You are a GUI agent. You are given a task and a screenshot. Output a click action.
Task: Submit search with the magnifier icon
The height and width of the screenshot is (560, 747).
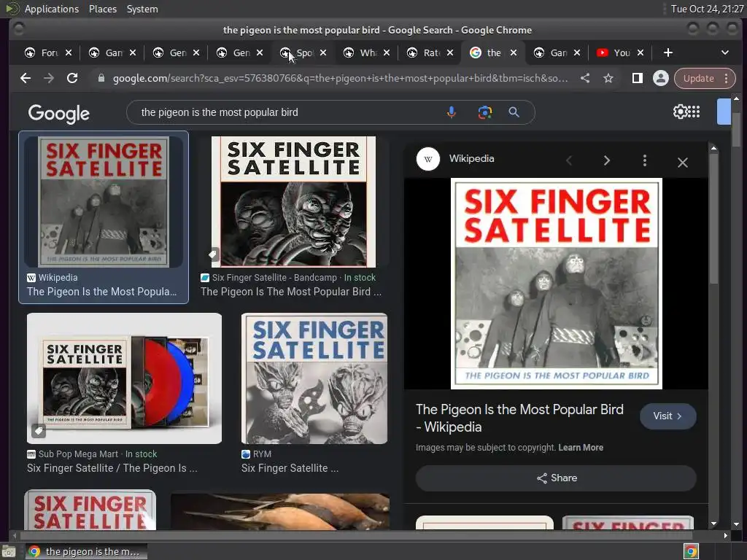point(514,112)
